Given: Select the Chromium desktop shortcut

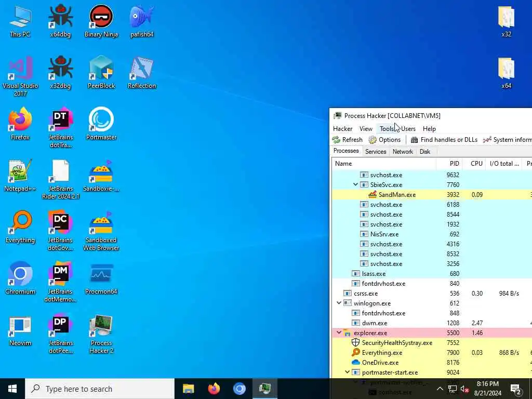Looking at the screenshot, I should click(20, 278).
